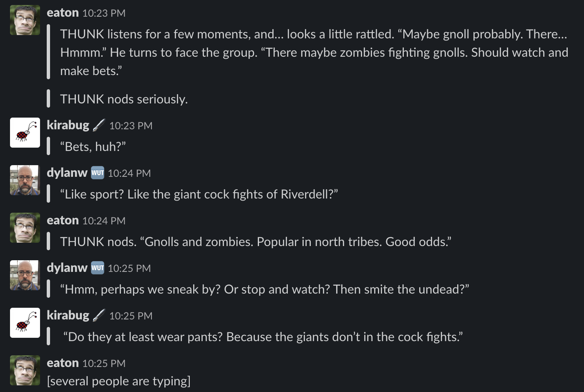This screenshot has width=584, height=392.
Task: Click the kirabug username on the 10:23 PM message
Action: tap(68, 125)
